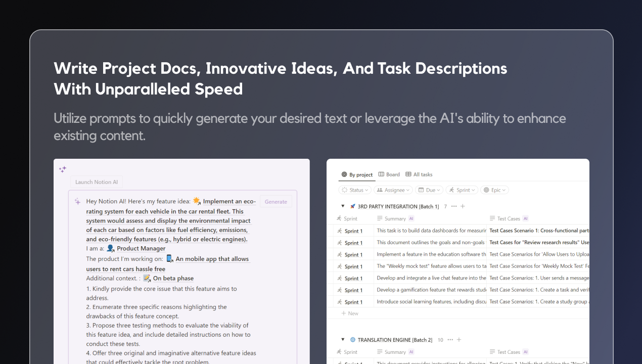Switch to the By project tab
Image resolution: width=642 pixels, height=364 pixels.
357,174
